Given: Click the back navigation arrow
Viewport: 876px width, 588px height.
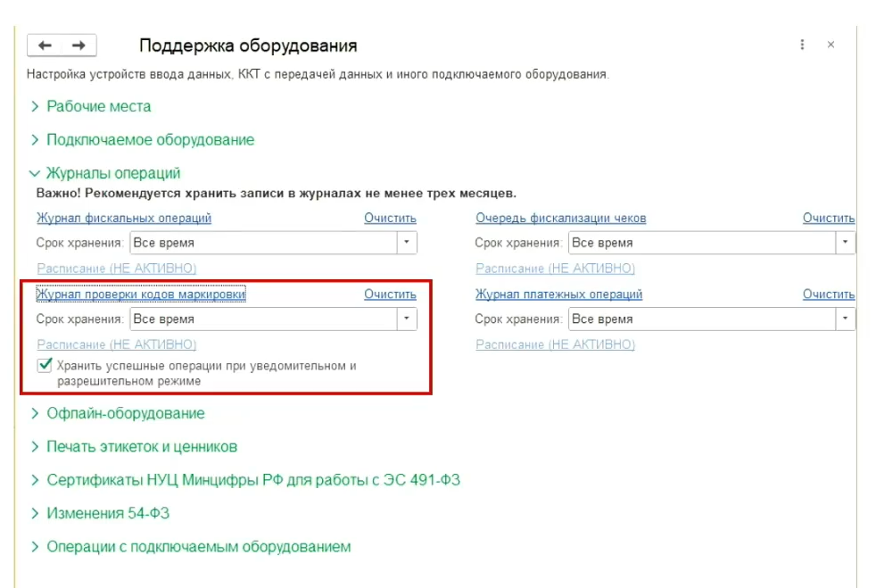Looking at the screenshot, I should point(45,46).
